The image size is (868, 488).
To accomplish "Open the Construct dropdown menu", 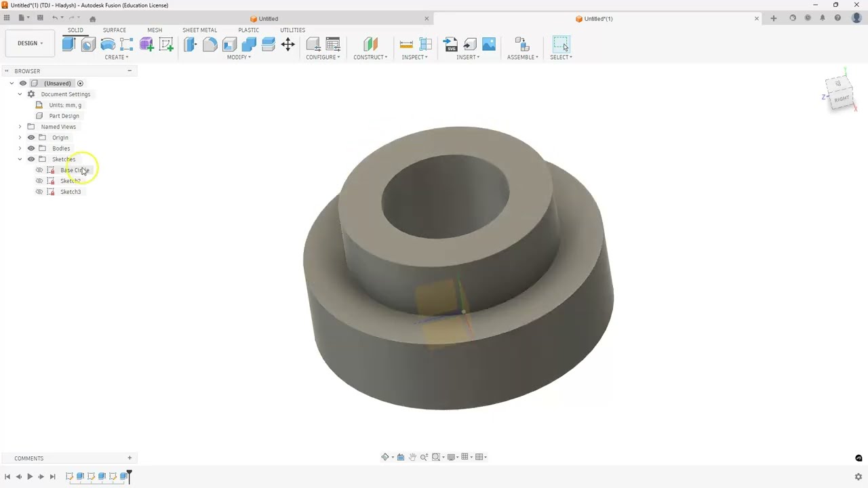I will tap(370, 57).
